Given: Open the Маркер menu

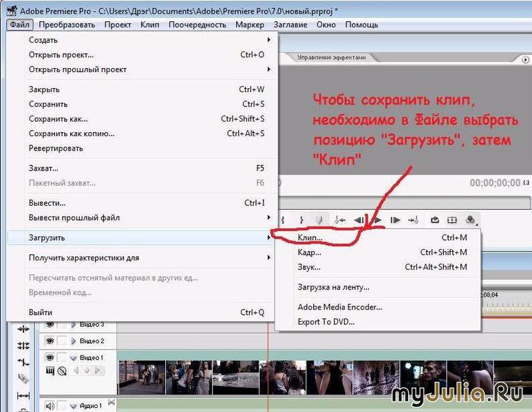Looking at the screenshot, I should (250, 25).
